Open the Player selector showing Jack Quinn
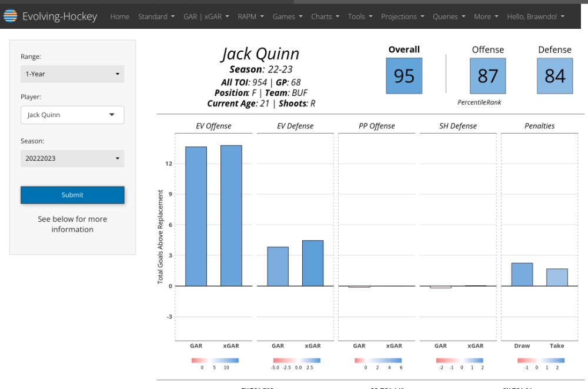The image size is (588, 389). (72, 115)
